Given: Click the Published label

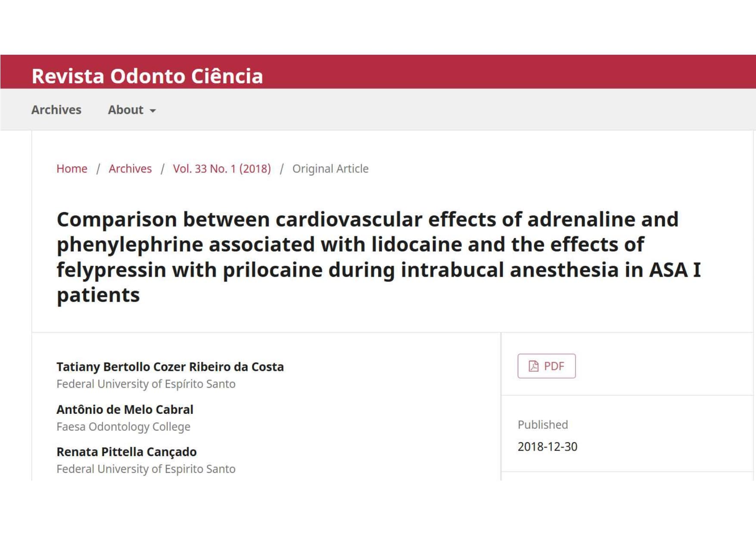Looking at the screenshot, I should pos(543,425).
